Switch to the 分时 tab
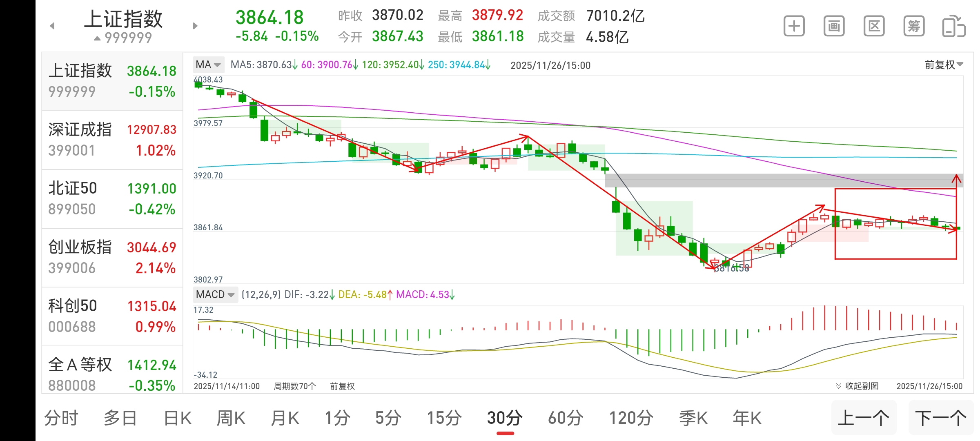Screen dimensions: 980x441 coord(61,417)
